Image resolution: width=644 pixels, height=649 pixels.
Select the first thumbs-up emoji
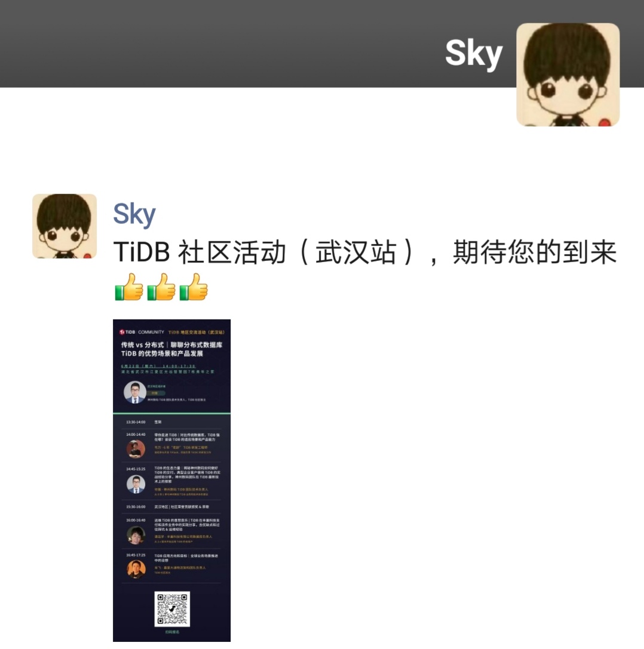click(x=129, y=287)
